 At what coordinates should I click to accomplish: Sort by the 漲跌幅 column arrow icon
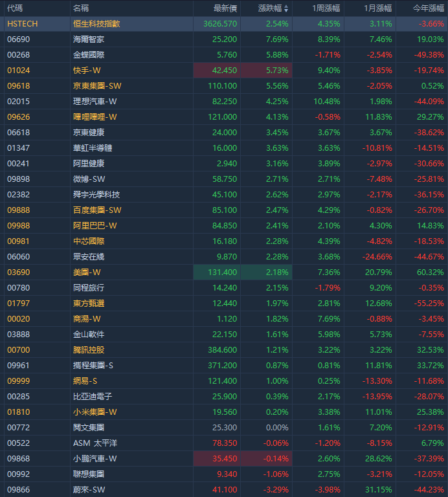tap(286, 8)
